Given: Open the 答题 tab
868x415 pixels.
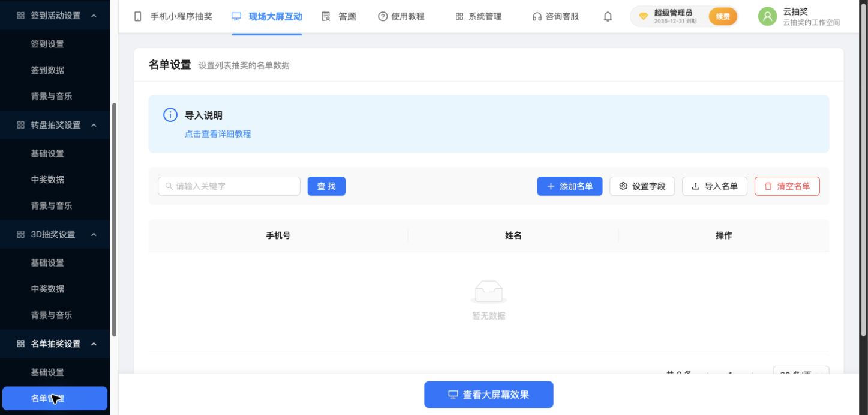Looking at the screenshot, I should click(x=339, y=17).
